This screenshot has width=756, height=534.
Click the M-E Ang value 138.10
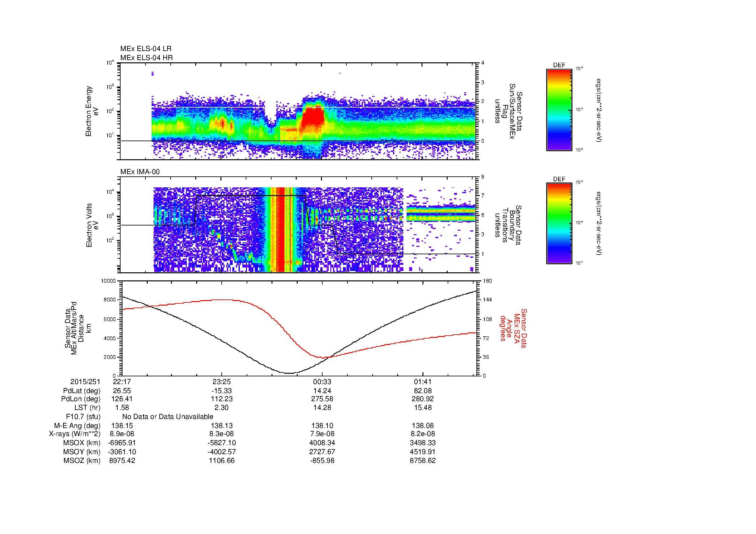coord(322,426)
